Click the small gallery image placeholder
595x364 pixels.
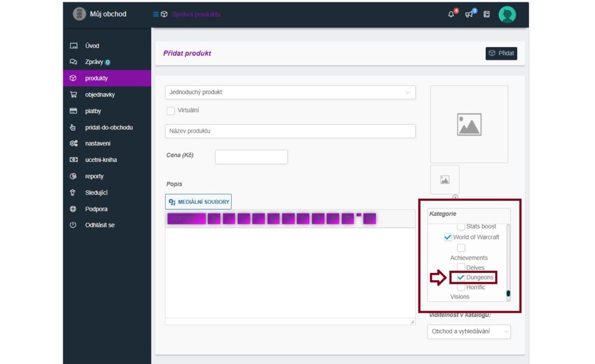(x=445, y=179)
